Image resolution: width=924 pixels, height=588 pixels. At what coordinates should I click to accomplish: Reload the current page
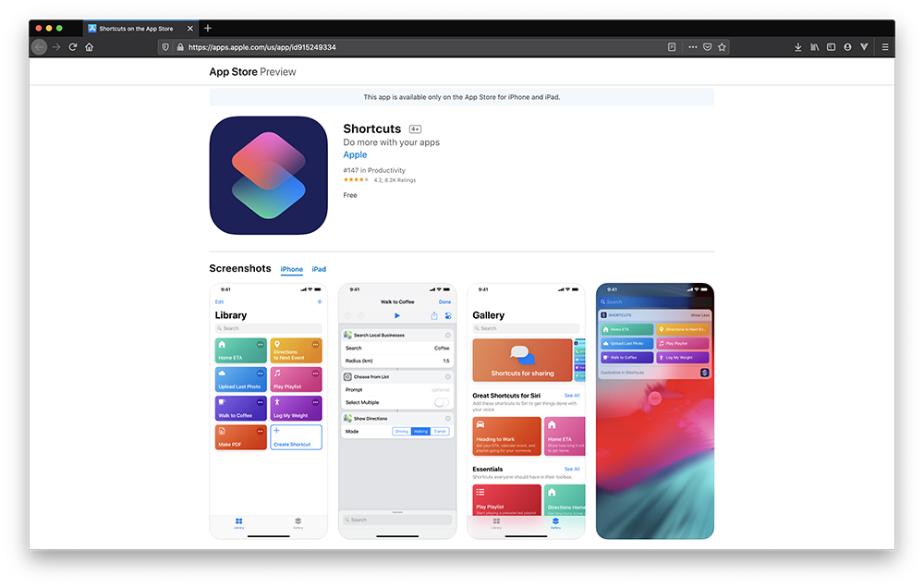click(72, 47)
